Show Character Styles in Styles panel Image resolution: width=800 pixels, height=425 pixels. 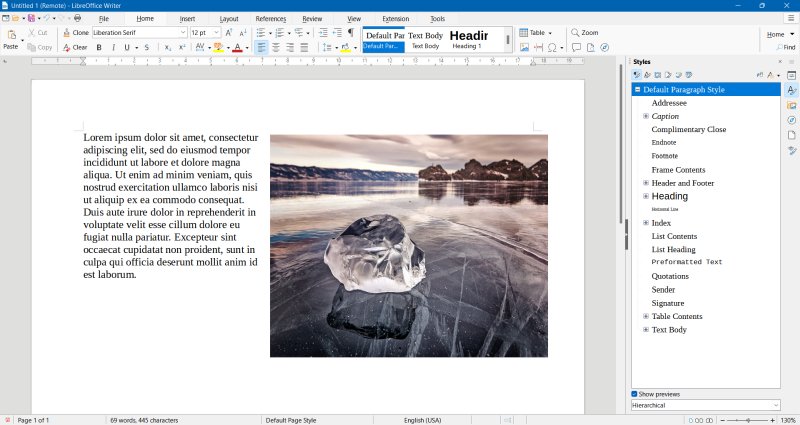point(647,75)
